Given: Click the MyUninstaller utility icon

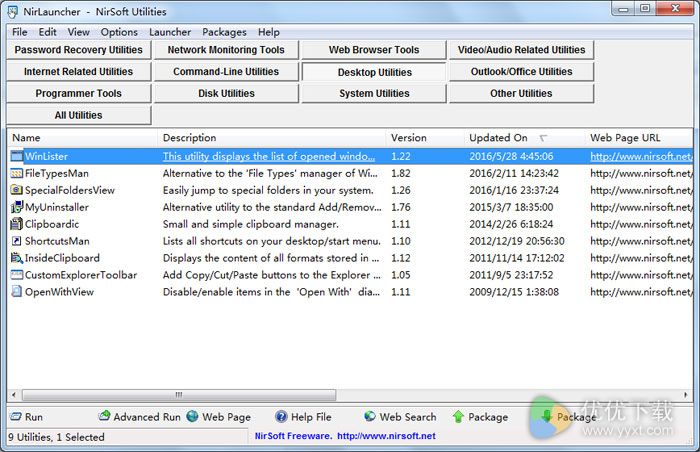Looking at the screenshot, I should (17, 207).
